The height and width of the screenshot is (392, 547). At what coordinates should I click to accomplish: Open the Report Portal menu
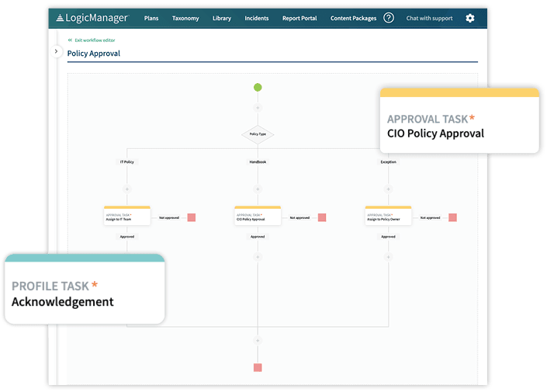coord(299,18)
